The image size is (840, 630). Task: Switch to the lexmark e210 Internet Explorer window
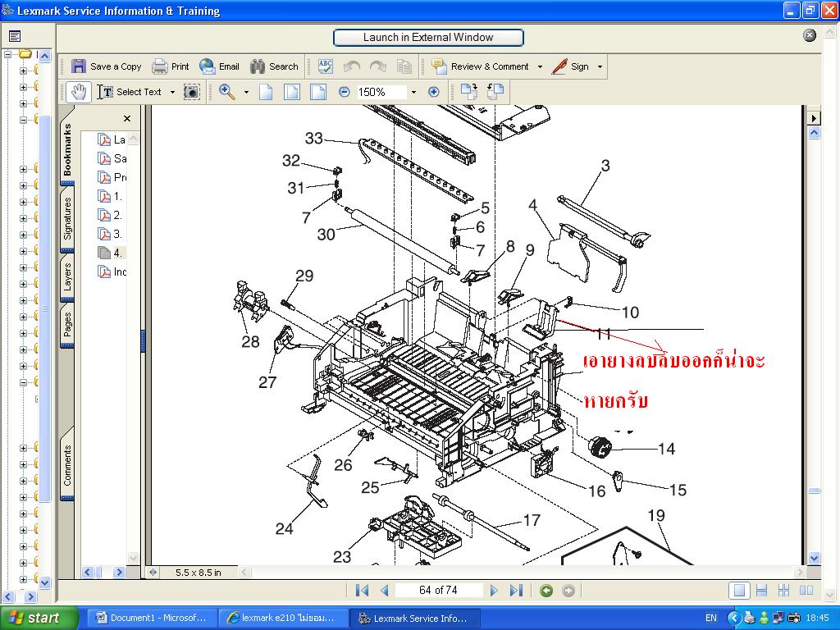282,619
